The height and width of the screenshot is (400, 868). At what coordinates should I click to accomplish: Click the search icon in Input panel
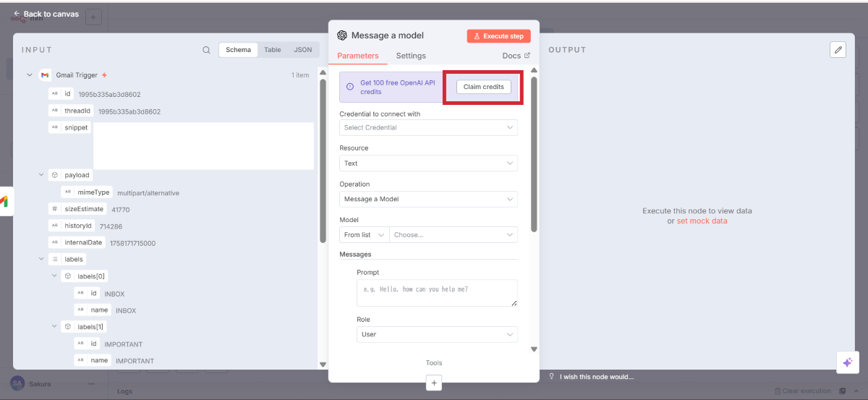pos(206,50)
